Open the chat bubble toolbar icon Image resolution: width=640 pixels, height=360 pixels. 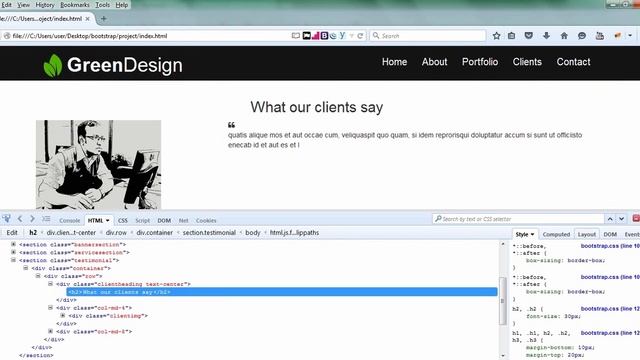[x=582, y=36]
